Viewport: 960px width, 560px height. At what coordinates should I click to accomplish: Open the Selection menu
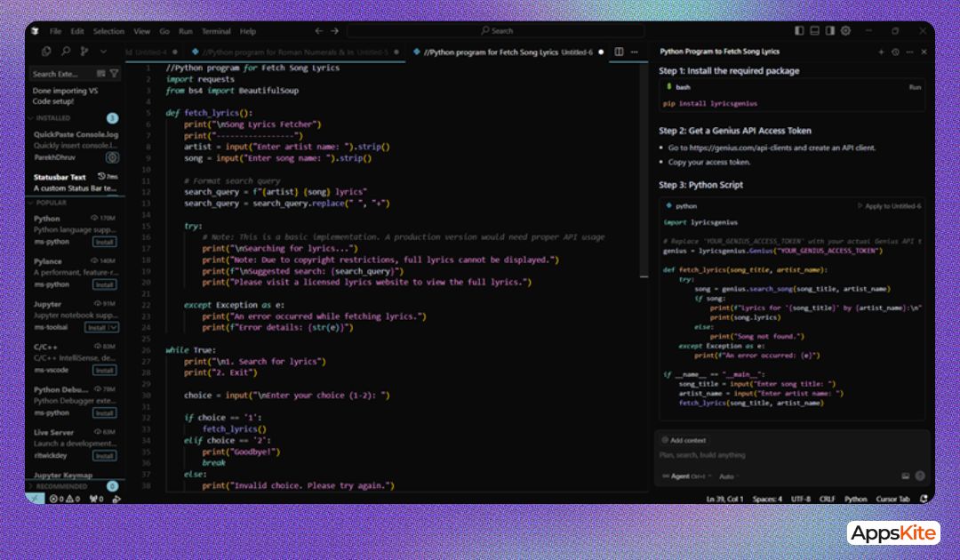click(x=108, y=31)
